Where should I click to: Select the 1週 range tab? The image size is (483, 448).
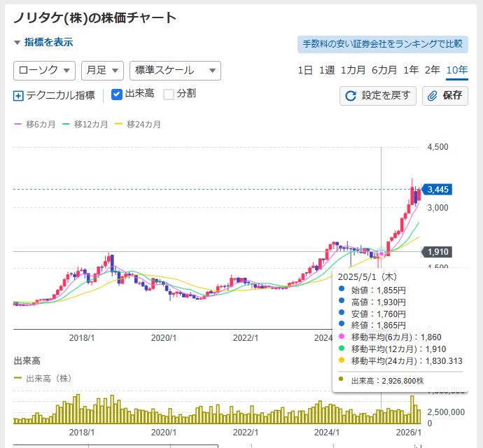click(x=326, y=70)
